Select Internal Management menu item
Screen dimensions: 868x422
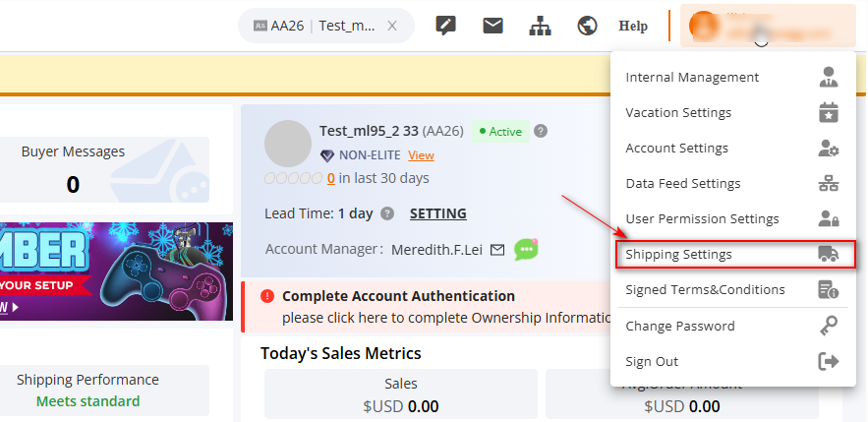692,77
